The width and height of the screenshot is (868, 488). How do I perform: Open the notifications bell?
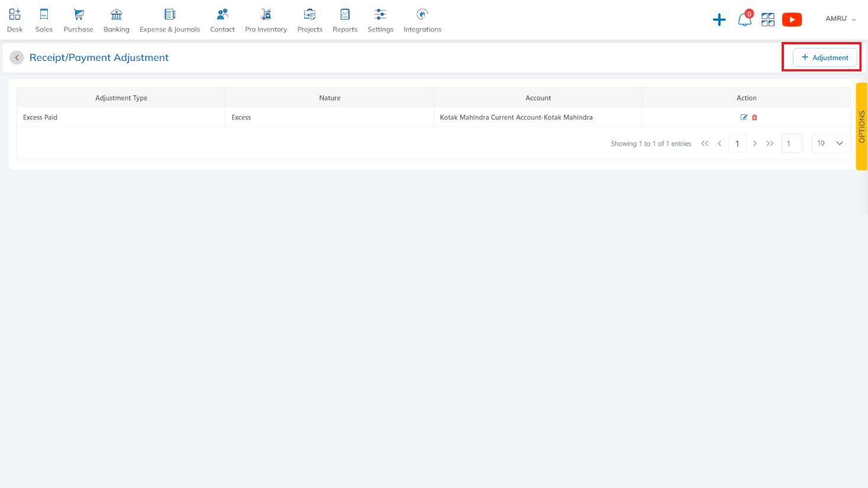[744, 20]
